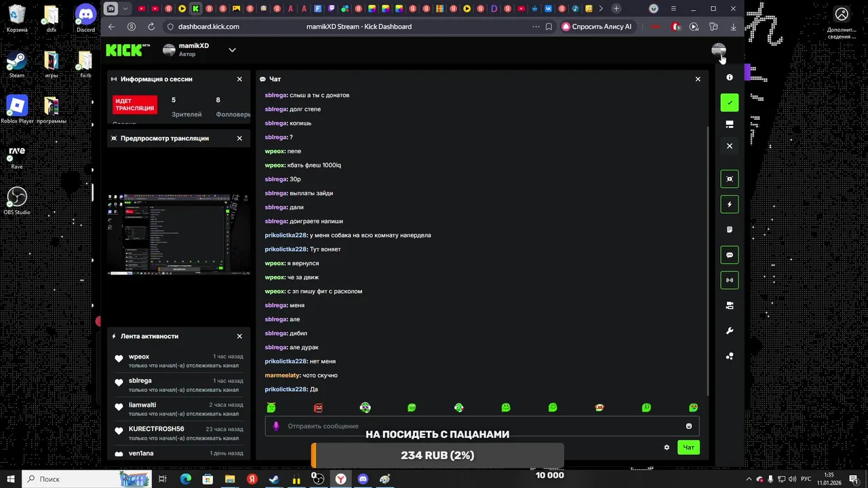Close the Предпросмотр трансляции panel
The height and width of the screenshot is (488, 868).
click(239, 138)
